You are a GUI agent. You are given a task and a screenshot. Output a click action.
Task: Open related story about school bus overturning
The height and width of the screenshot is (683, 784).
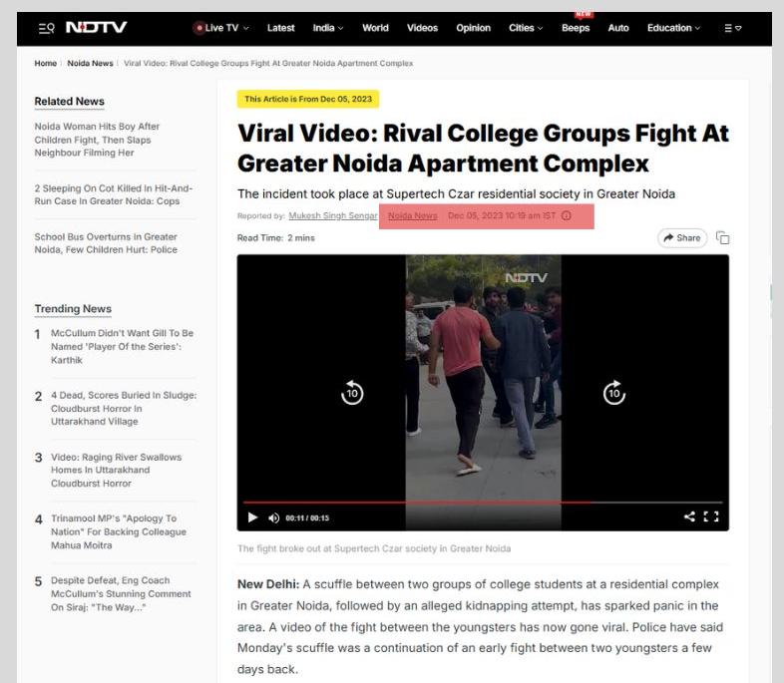pyautogui.click(x=106, y=243)
